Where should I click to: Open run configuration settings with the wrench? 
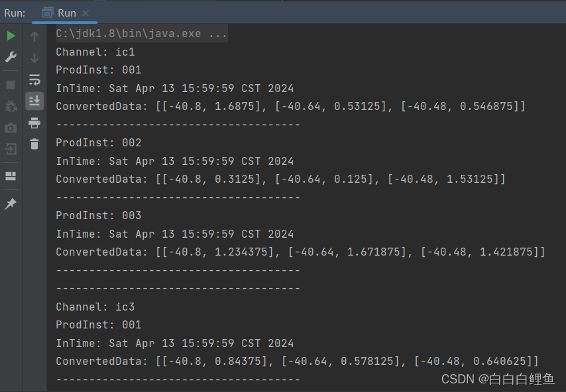(11, 58)
